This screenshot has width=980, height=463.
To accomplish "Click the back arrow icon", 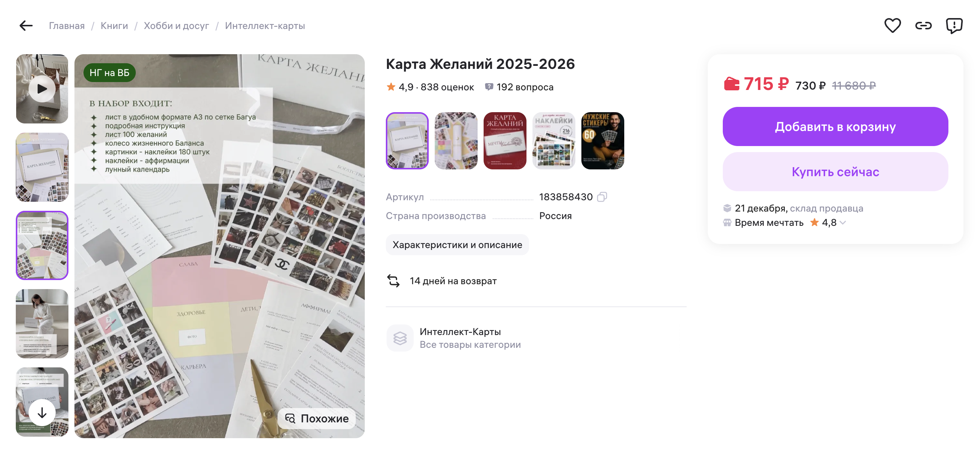I will pyautogui.click(x=26, y=26).
